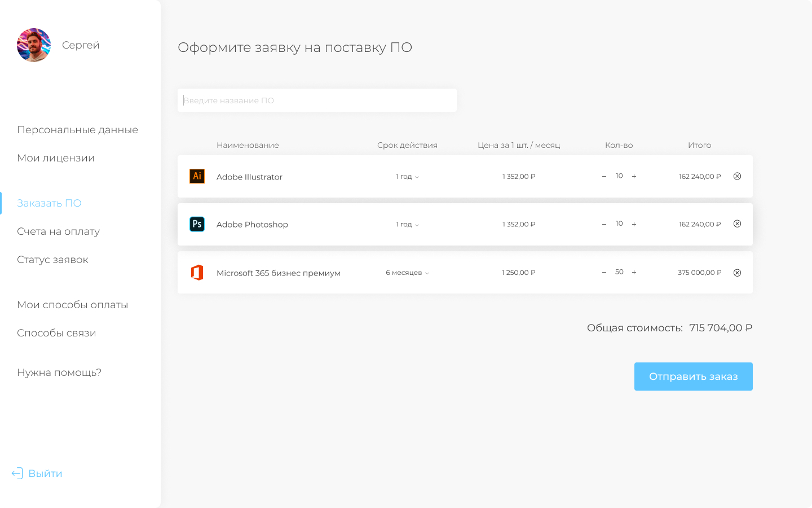The image size is (812, 508).
Task: Open Нужна помощь? link
Action: tap(59, 373)
